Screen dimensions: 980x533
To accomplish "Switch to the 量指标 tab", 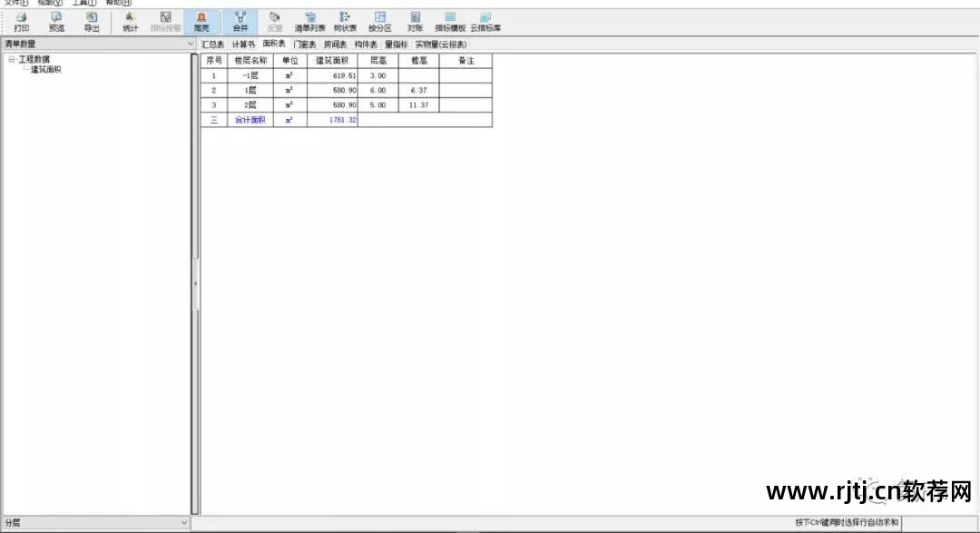I will (397, 44).
